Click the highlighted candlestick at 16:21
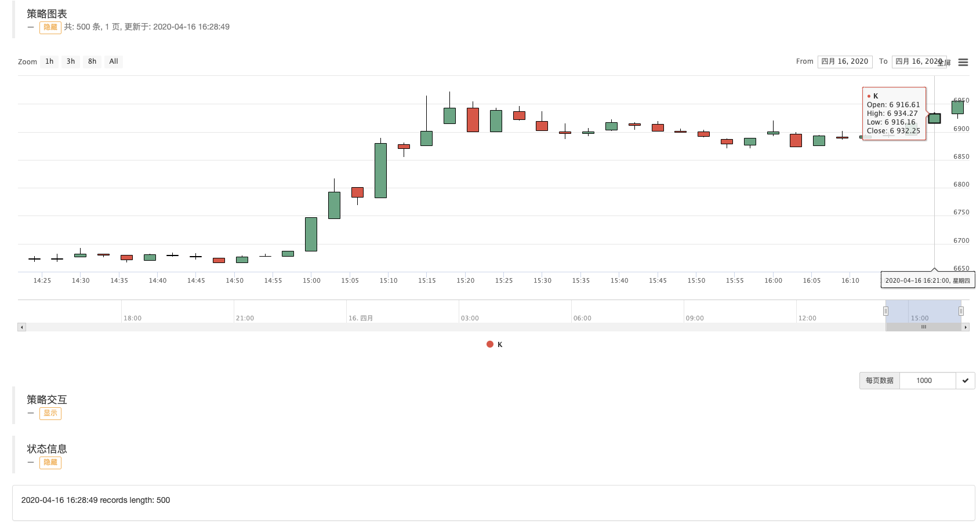This screenshot has height=522, width=980. [934, 118]
